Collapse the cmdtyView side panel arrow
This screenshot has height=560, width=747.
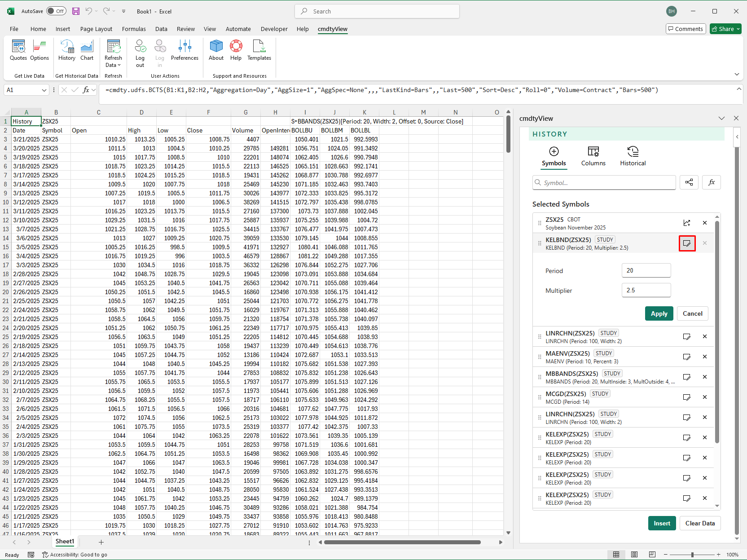pyautogui.click(x=737, y=137)
